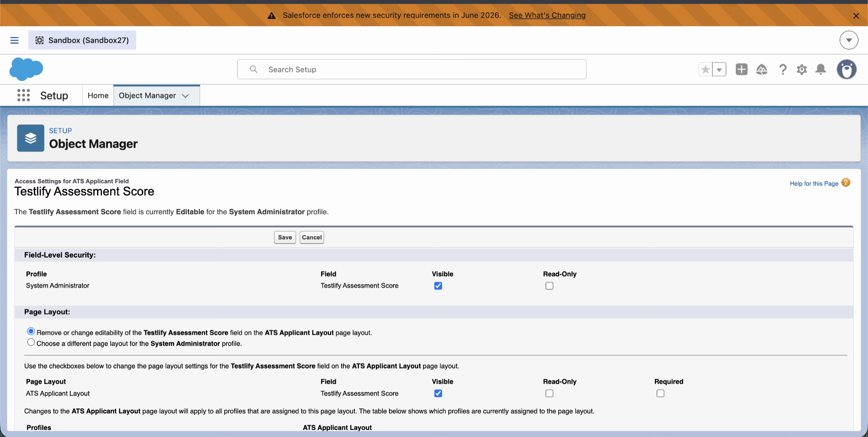Click the search magnifier icon
This screenshot has height=437, width=868.
253,69
